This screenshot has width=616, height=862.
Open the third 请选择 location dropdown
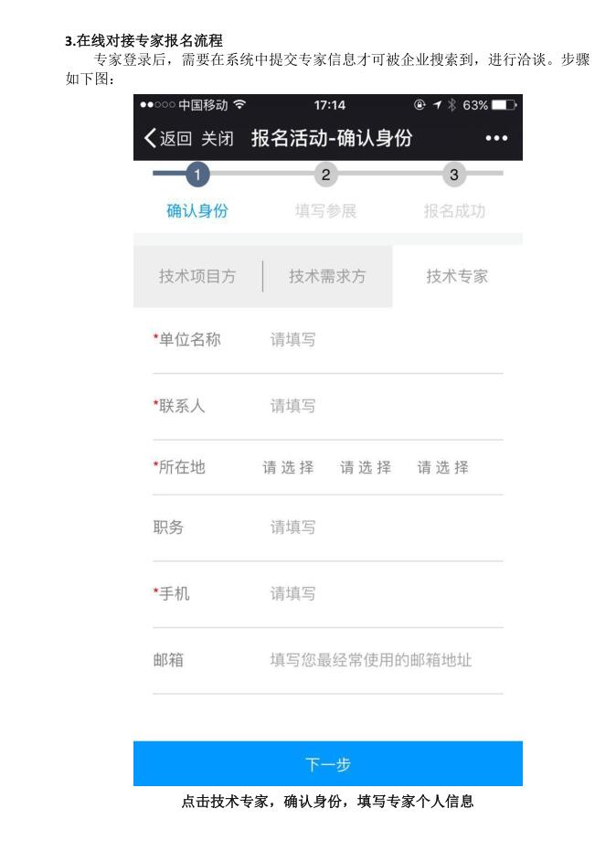point(443,467)
